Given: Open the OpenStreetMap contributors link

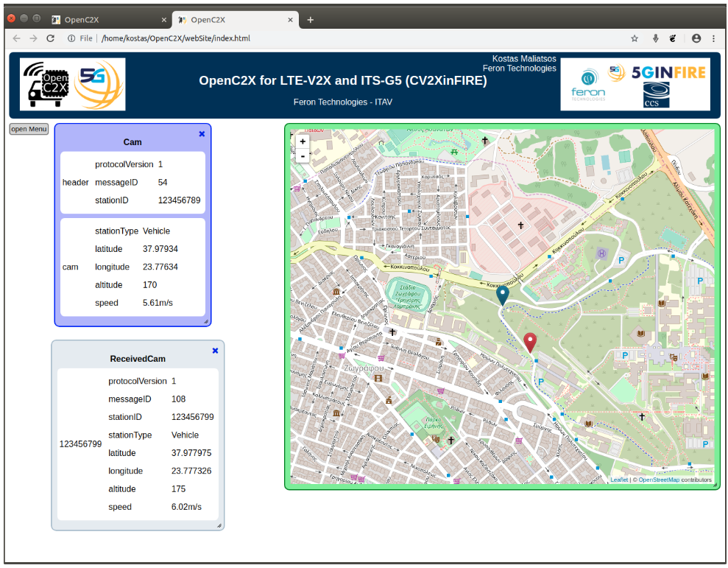Looking at the screenshot, I should pos(658,480).
